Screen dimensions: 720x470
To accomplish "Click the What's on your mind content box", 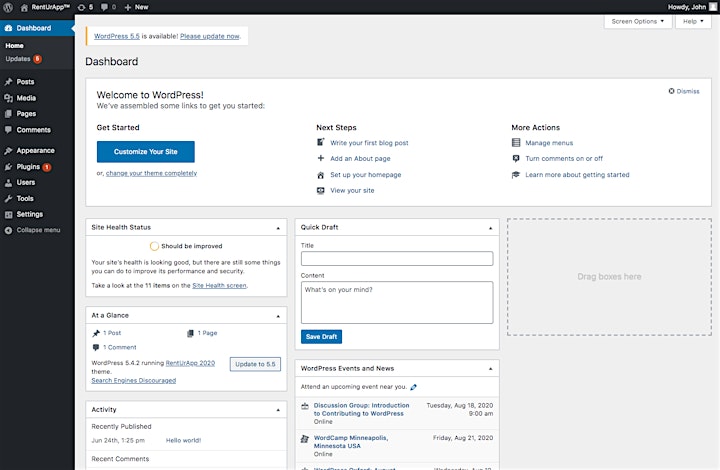I will click(397, 302).
